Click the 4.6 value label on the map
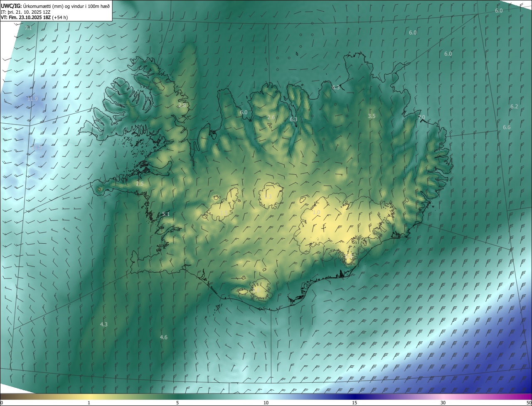The image size is (532, 406). [164, 337]
